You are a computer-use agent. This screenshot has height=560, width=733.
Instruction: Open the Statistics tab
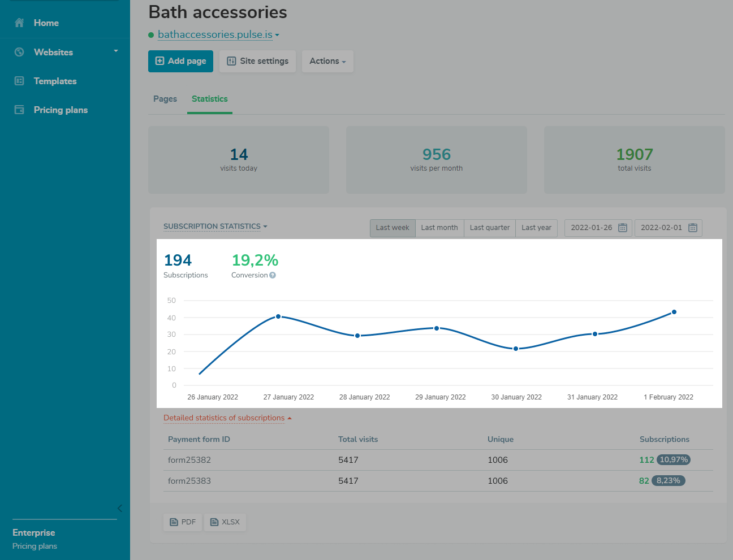(x=209, y=99)
